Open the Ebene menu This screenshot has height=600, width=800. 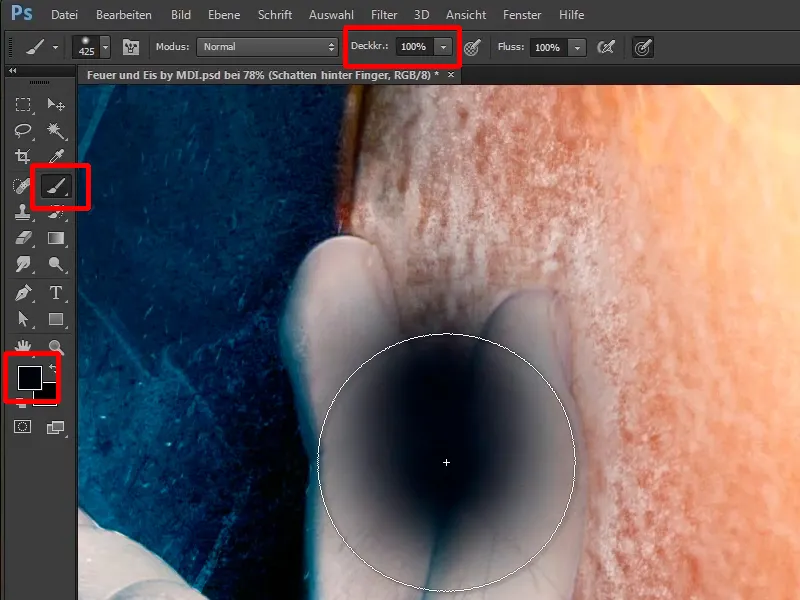click(x=223, y=15)
